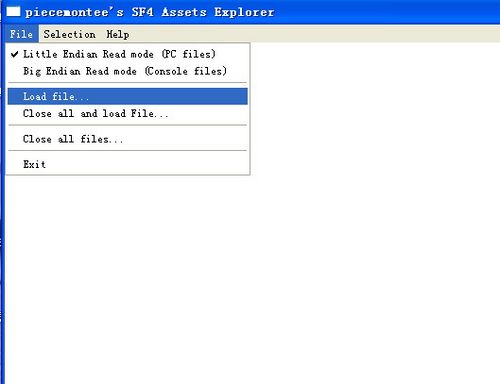The width and height of the screenshot is (500, 384).
Task: Click the blank check column beside Big Endian
Action: (14, 71)
